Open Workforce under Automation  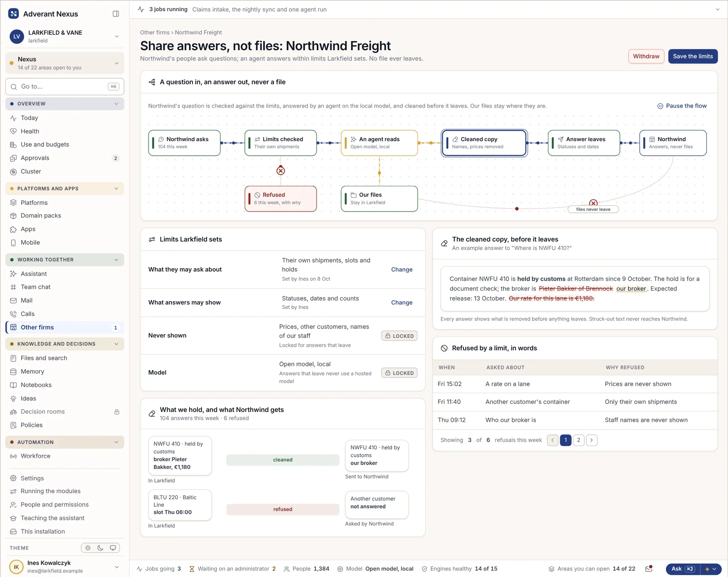[x=65, y=456]
